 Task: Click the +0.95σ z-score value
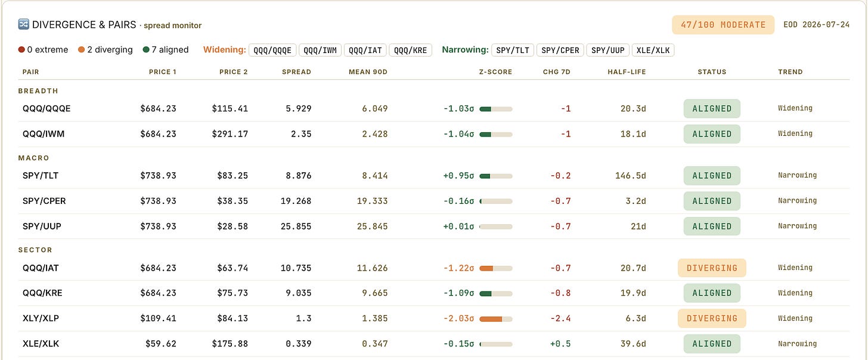459,176
